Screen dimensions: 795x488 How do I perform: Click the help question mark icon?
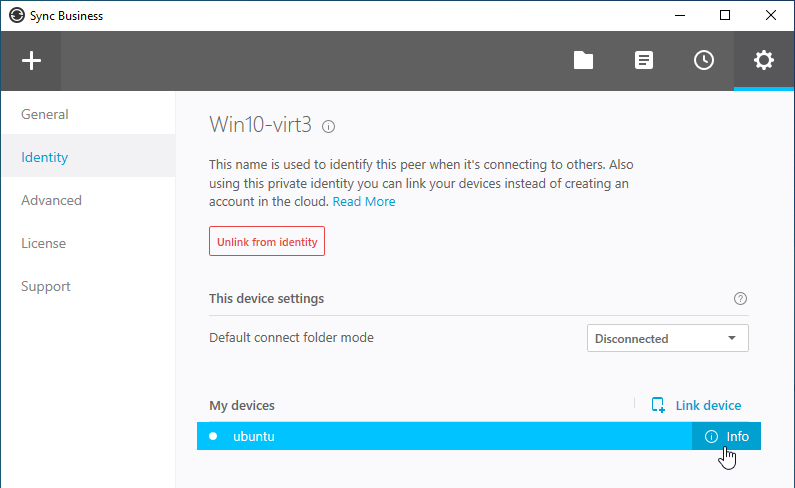[x=740, y=298]
